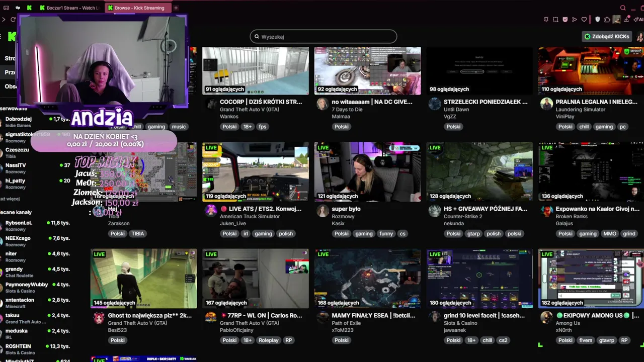The width and height of the screenshot is (644, 362).
Task: Switch to Boczur1 Stream tab
Action: coord(69,8)
